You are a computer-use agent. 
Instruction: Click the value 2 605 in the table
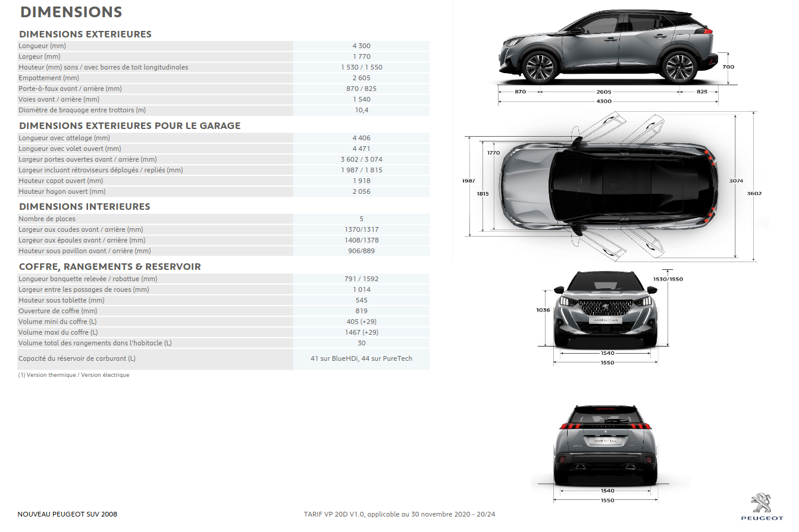click(x=361, y=78)
